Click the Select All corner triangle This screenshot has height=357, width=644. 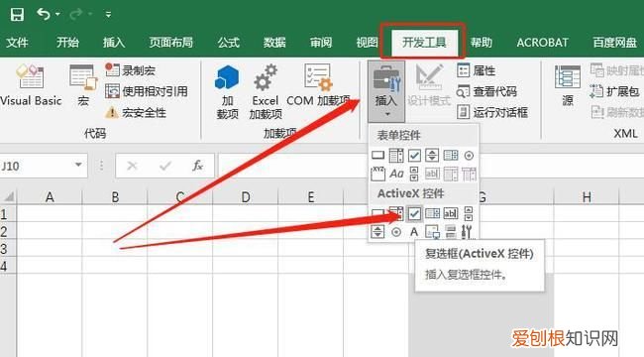pyautogui.click(x=8, y=196)
